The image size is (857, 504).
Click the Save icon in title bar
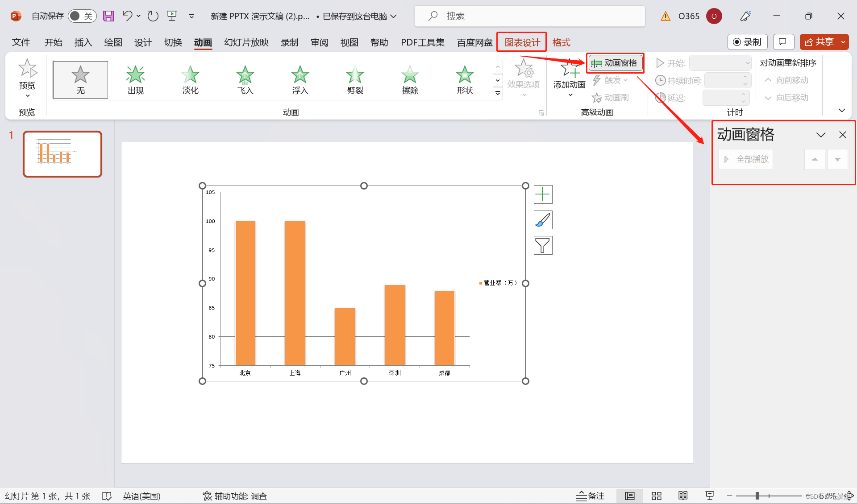108,17
